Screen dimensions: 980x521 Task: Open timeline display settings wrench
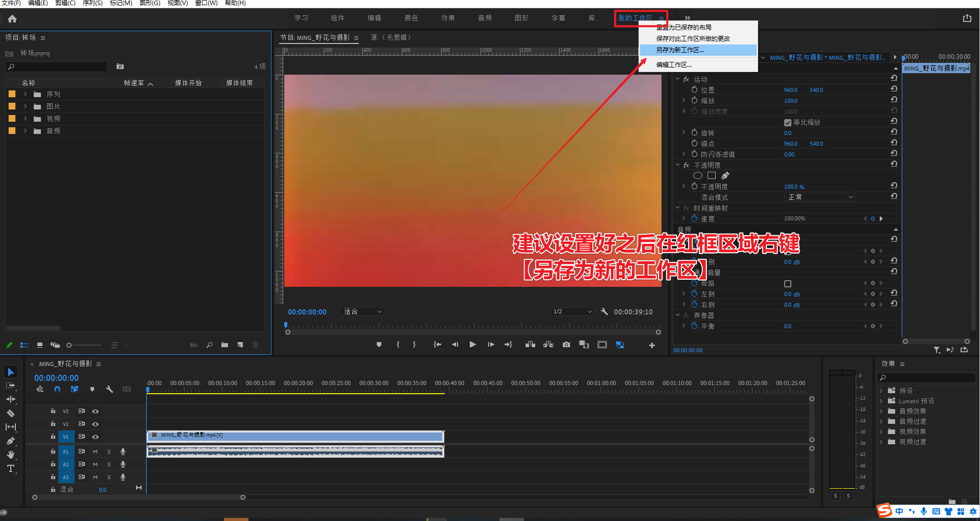[109, 390]
